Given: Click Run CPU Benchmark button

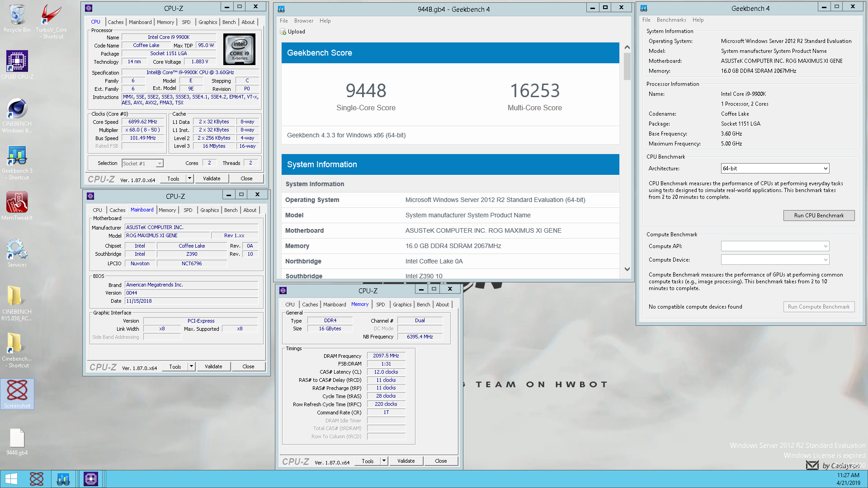Looking at the screenshot, I should pos(819,216).
